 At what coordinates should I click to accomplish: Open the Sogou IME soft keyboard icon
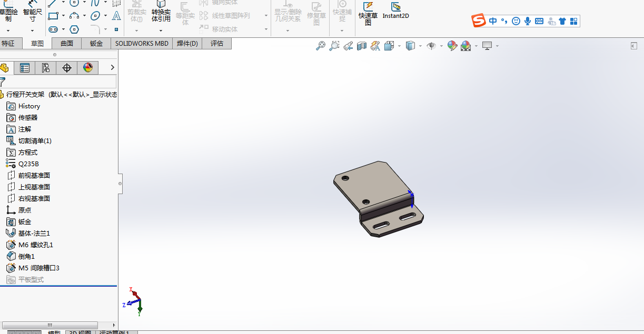pyautogui.click(x=539, y=21)
